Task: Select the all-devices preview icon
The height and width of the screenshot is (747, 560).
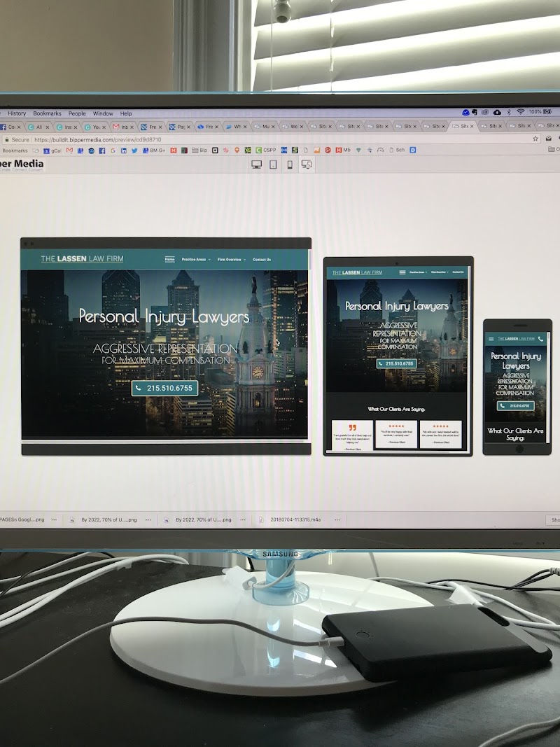Action: pos(306,165)
